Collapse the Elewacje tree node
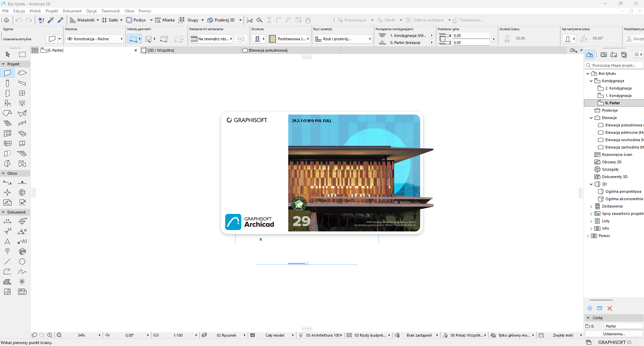The width and height of the screenshot is (644, 346). [x=591, y=118]
